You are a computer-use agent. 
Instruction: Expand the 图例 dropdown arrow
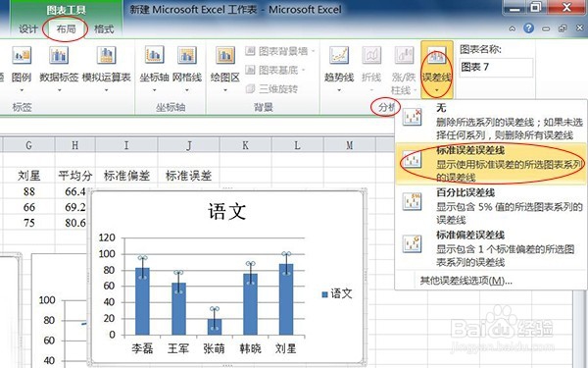click(22, 90)
